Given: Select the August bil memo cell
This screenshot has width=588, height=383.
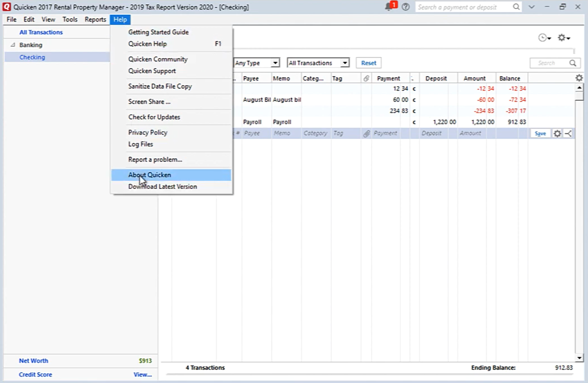Looking at the screenshot, I should (286, 100).
